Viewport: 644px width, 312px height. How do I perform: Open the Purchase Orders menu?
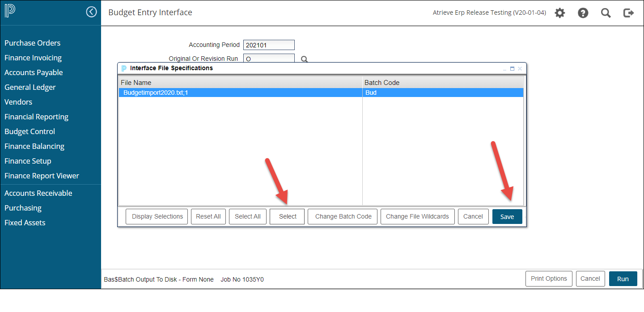33,43
